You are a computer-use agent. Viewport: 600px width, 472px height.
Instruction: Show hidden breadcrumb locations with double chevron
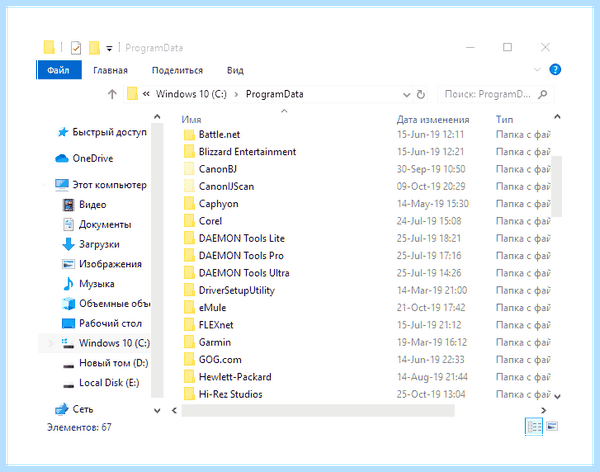point(146,94)
